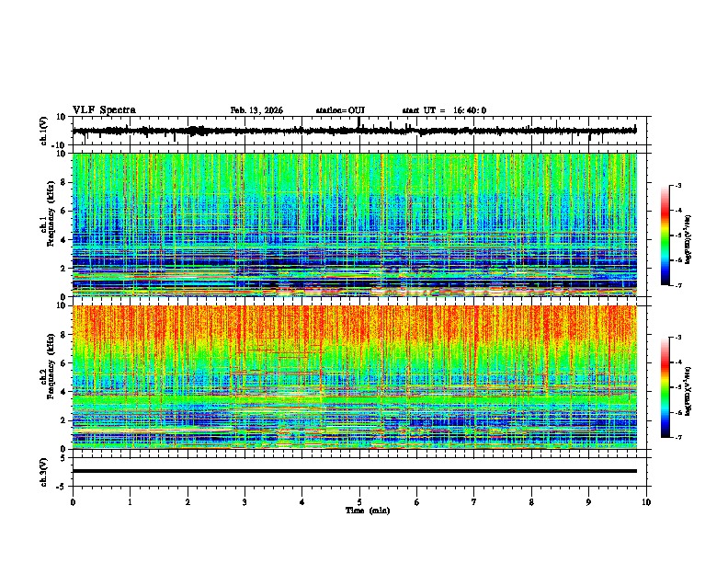Click the ch.1 spectrogram color scale bar
The height and width of the screenshot is (563, 728).
(x=665, y=235)
